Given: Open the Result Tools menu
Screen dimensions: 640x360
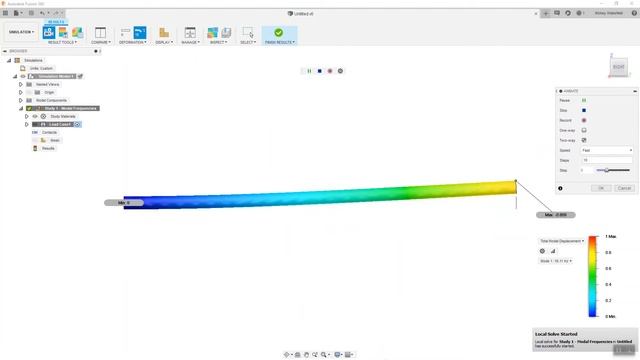Looking at the screenshot, I should click(x=62, y=42).
